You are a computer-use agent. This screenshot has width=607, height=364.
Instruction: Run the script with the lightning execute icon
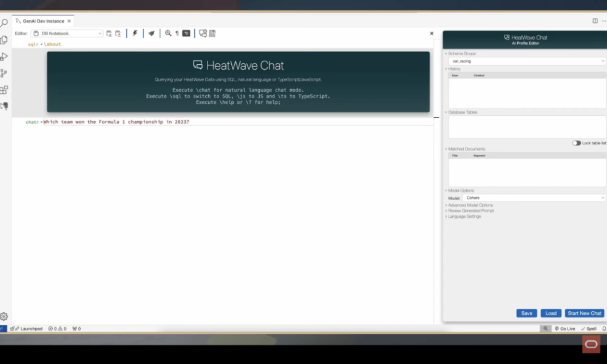[x=135, y=33]
